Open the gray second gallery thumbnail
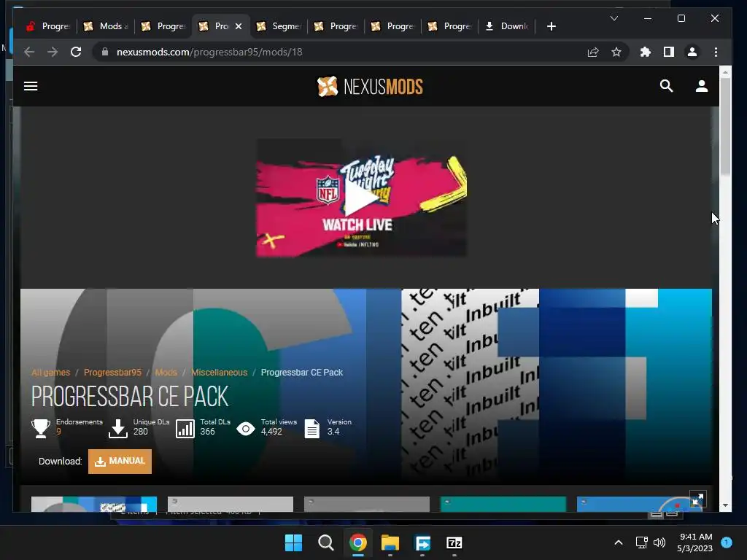Viewport: 747px width, 560px height. [x=230, y=505]
